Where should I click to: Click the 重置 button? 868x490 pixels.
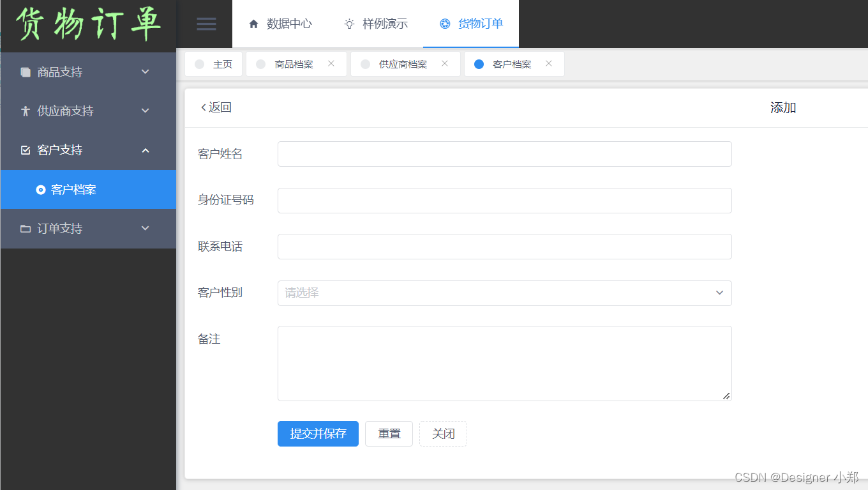click(389, 434)
